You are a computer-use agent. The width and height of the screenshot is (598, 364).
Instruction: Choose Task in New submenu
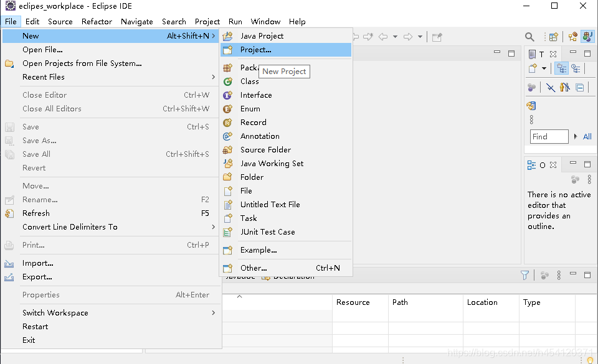(286, 218)
